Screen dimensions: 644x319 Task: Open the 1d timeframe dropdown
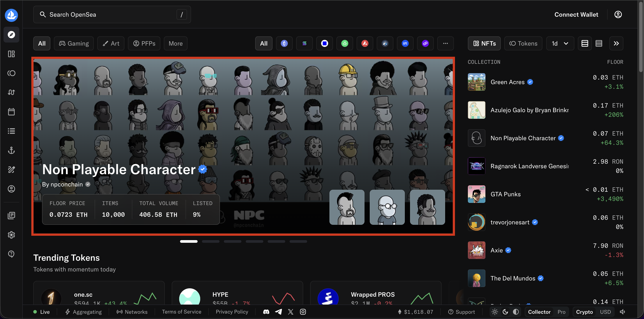click(x=560, y=44)
